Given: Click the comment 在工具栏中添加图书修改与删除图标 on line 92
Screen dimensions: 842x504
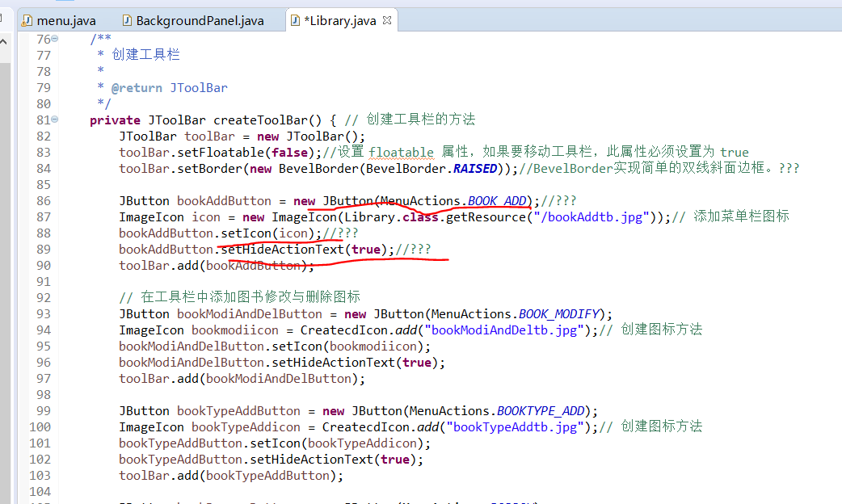Looking at the screenshot, I should point(250,296).
